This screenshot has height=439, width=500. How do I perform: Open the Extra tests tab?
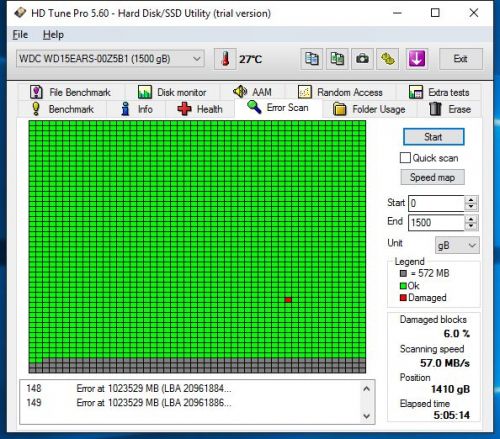click(x=439, y=92)
